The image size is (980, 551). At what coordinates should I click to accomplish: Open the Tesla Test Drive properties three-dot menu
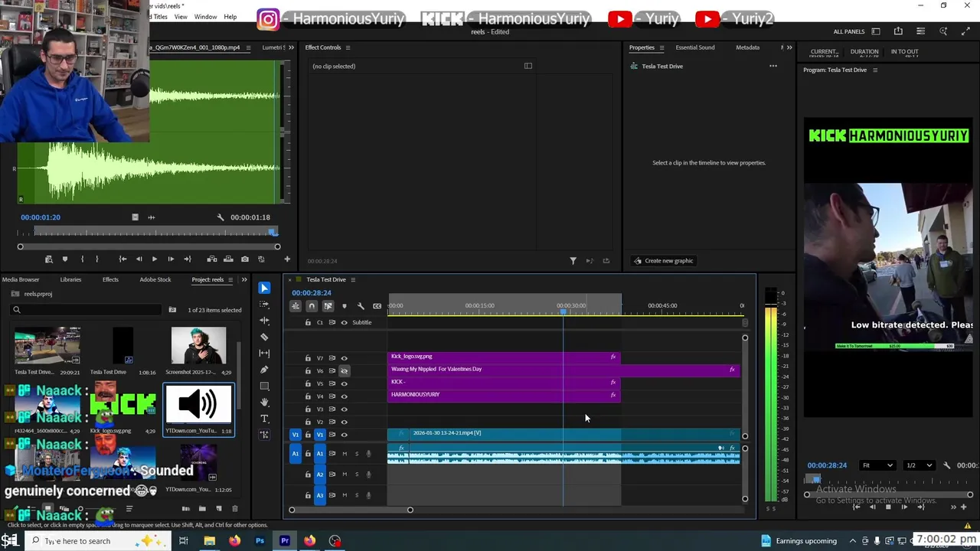(x=773, y=66)
